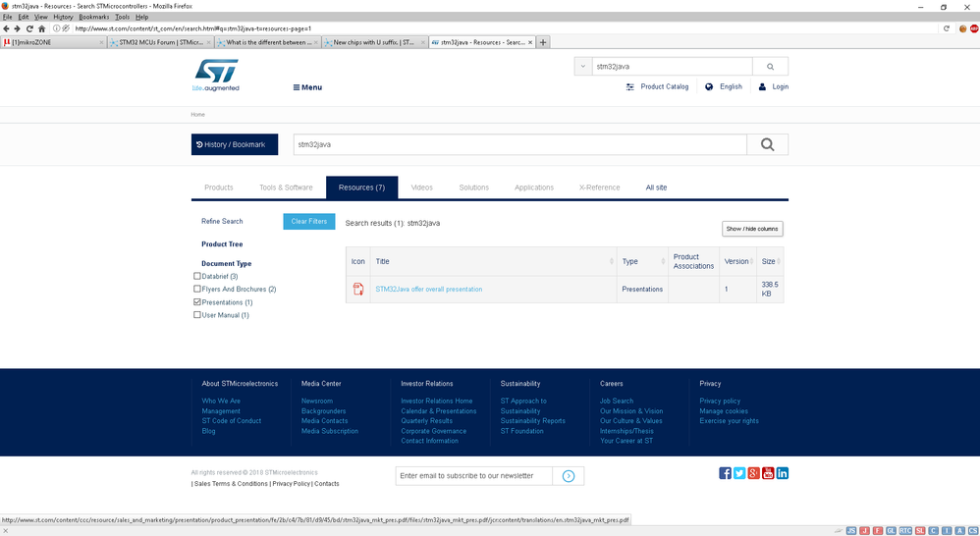Click Show / hide columns button
980x536 pixels.
[x=752, y=229]
